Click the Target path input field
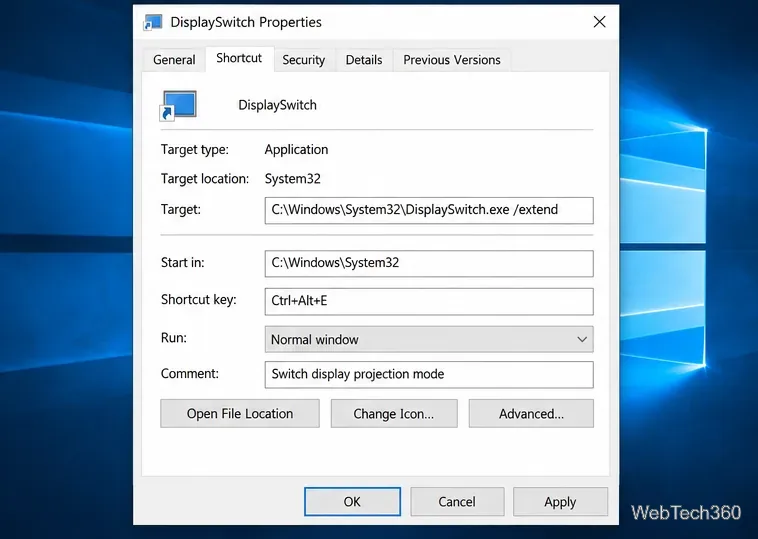The image size is (758, 539). [429, 210]
